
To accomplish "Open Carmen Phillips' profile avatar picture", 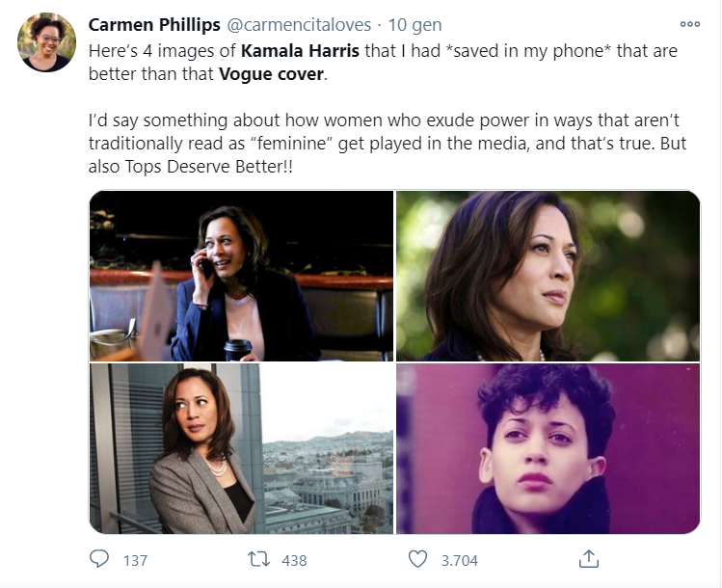I will click(x=46, y=42).
